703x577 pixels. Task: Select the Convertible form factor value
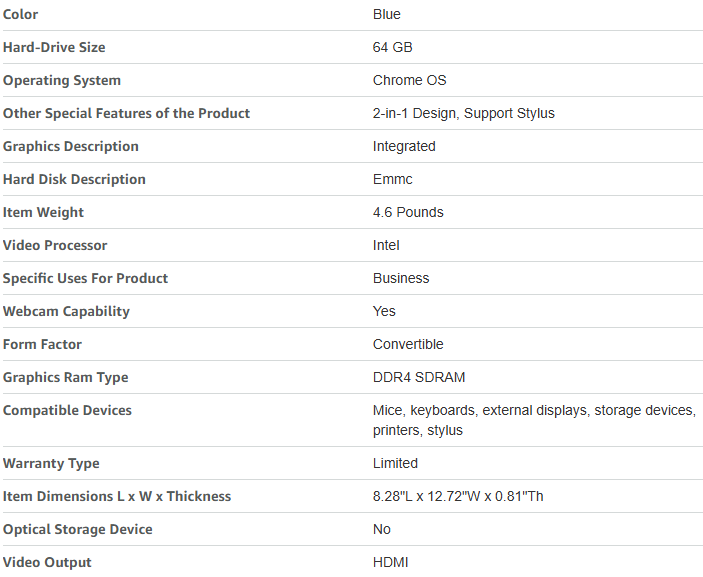pos(408,344)
